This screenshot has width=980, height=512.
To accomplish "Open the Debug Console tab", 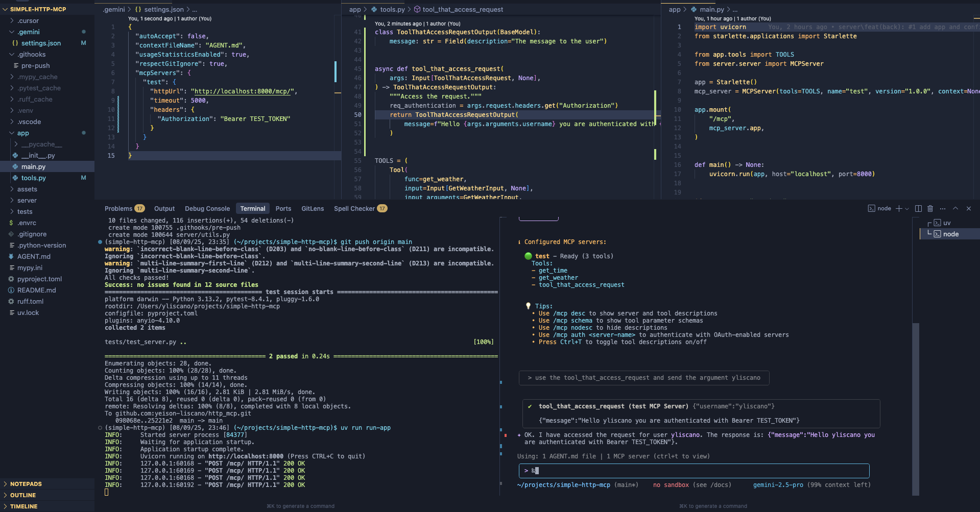I will coord(207,208).
